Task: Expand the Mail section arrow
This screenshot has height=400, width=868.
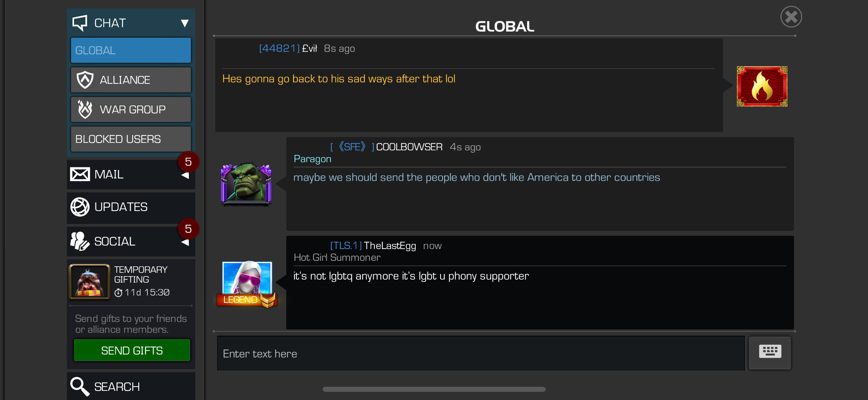Action: tap(185, 175)
